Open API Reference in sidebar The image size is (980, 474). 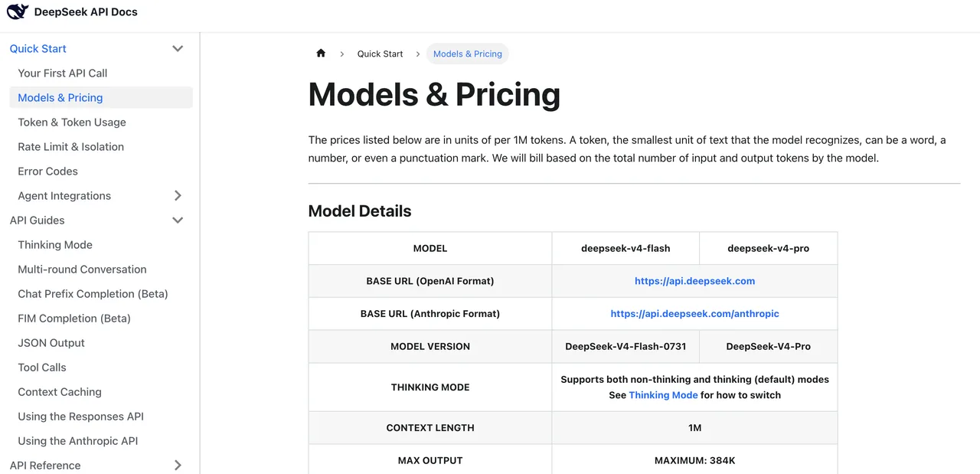(x=45, y=466)
